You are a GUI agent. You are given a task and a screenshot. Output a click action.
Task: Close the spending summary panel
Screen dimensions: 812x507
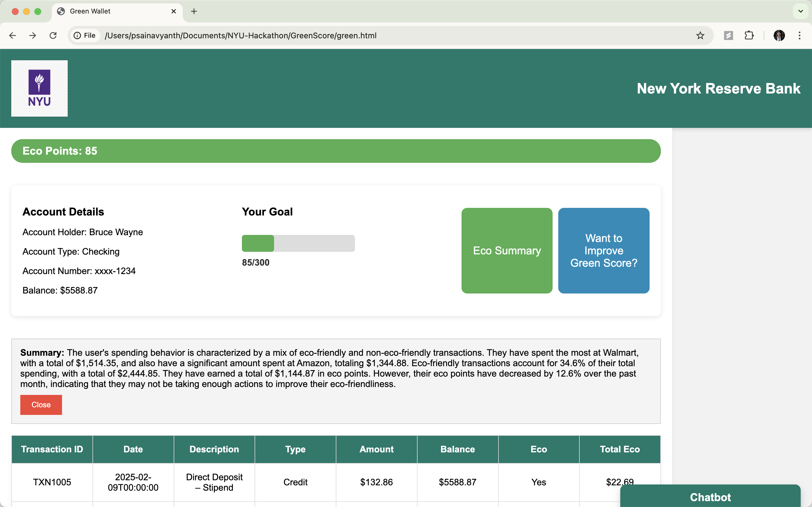(x=41, y=405)
